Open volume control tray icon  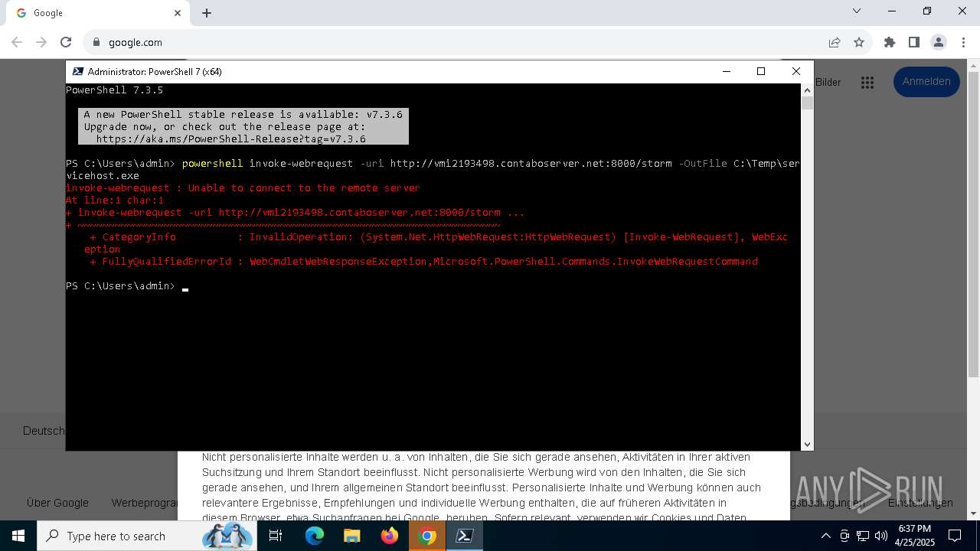click(881, 536)
